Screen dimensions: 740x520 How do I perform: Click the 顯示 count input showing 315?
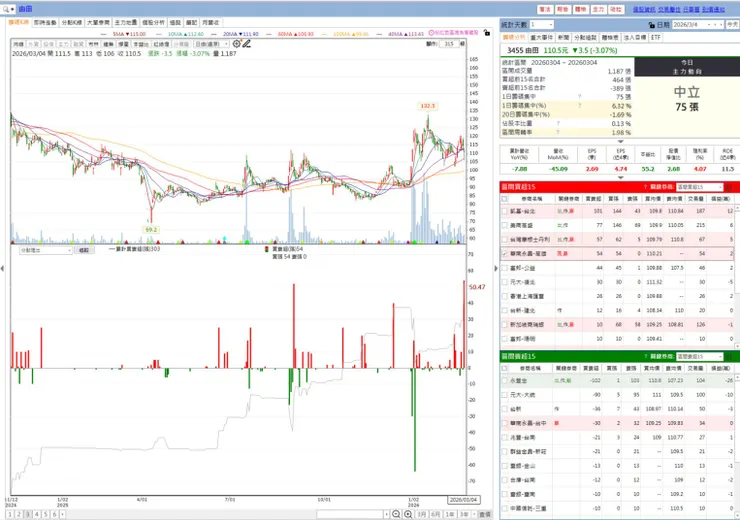pos(449,43)
